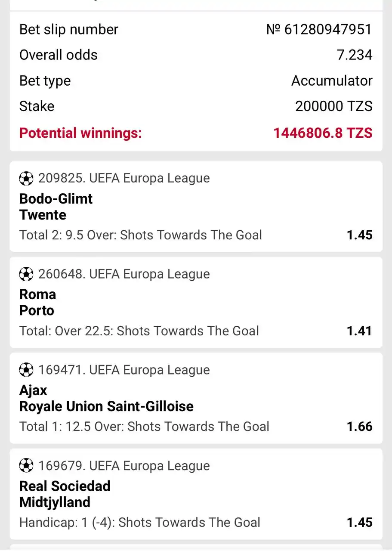Click odds 1.41 for Roma Porto selection

[x=360, y=331]
